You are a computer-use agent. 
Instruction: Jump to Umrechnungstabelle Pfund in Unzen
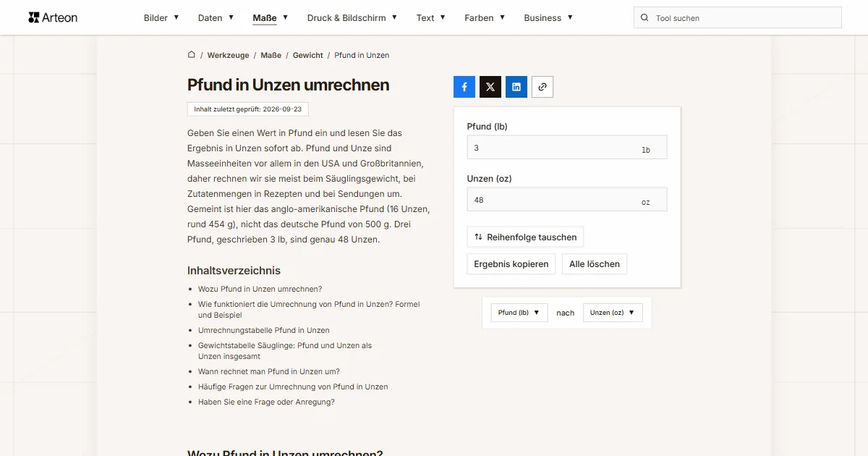click(264, 330)
